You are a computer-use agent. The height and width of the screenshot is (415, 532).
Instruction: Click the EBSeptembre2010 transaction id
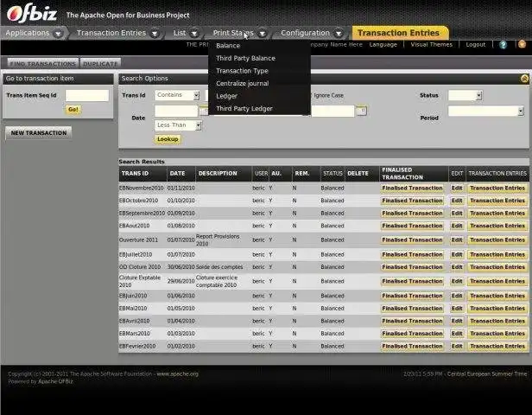142,213
